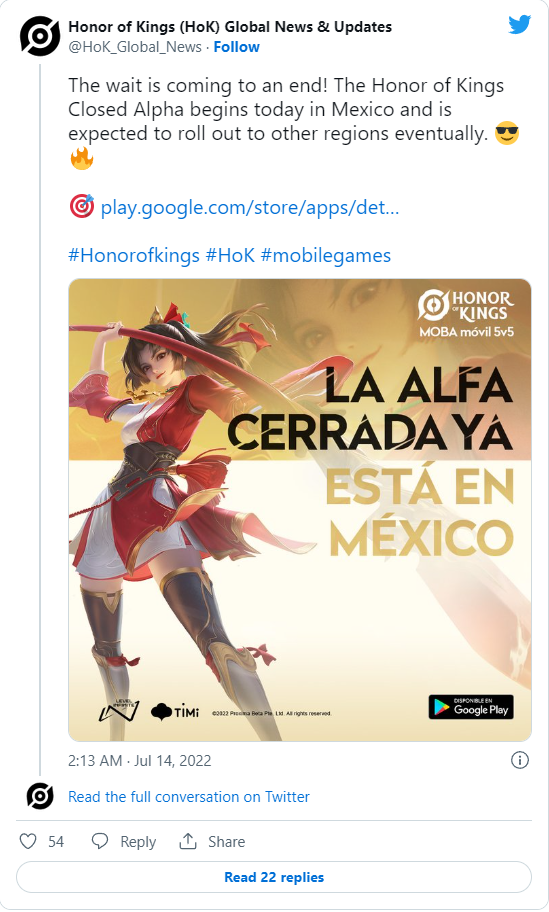
Task: Open the #HoK hashtag
Action: (x=230, y=255)
